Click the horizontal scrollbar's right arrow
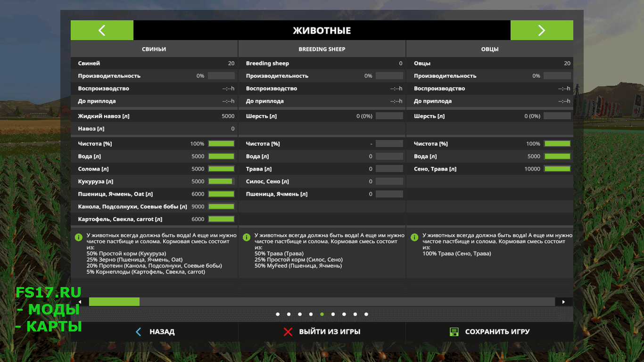Screen dimensions: 644x362 tap(564, 302)
